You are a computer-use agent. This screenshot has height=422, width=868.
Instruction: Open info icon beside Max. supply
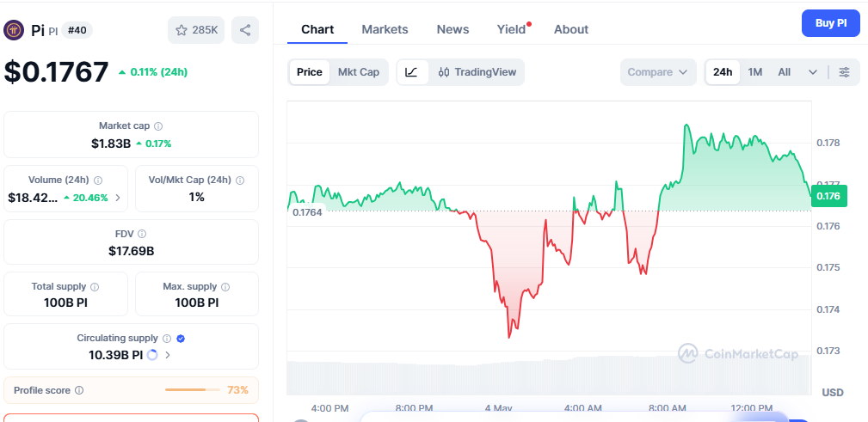225,286
